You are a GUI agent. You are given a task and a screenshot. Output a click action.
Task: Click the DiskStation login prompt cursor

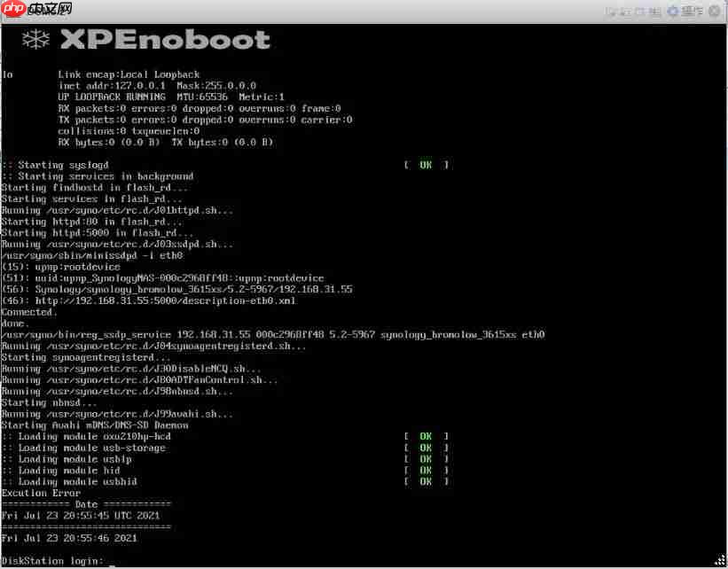point(112,561)
